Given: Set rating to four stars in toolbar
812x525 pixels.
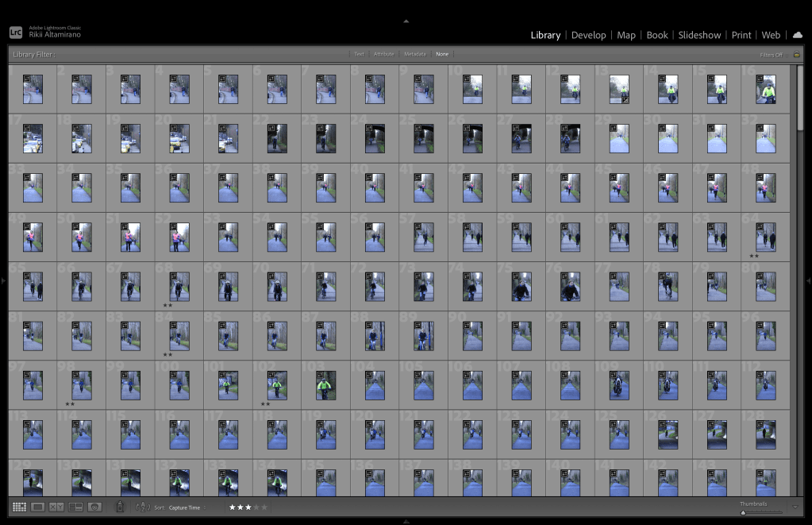Looking at the screenshot, I should (x=256, y=507).
